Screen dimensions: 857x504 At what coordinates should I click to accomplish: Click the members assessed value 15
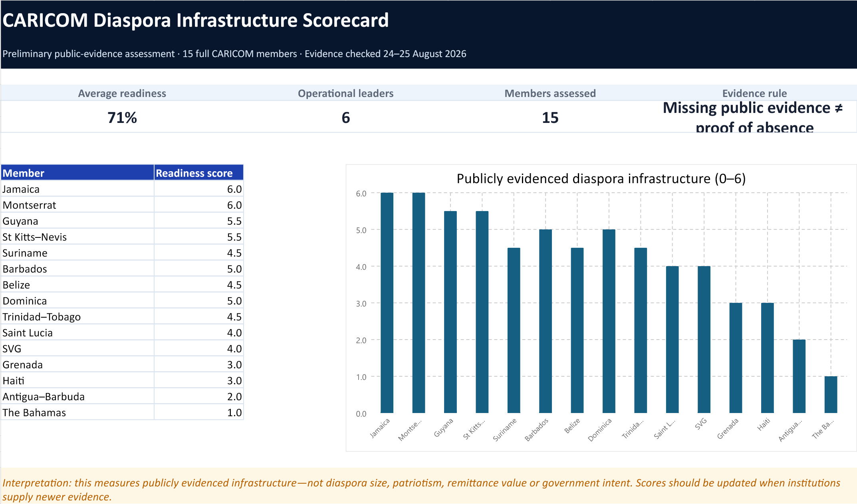(550, 118)
